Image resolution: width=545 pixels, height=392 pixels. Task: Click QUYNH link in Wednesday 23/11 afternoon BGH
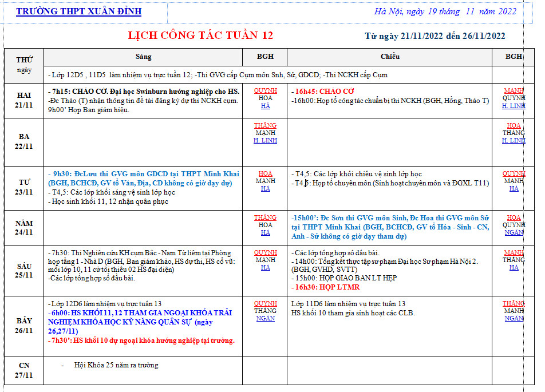(x=514, y=173)
